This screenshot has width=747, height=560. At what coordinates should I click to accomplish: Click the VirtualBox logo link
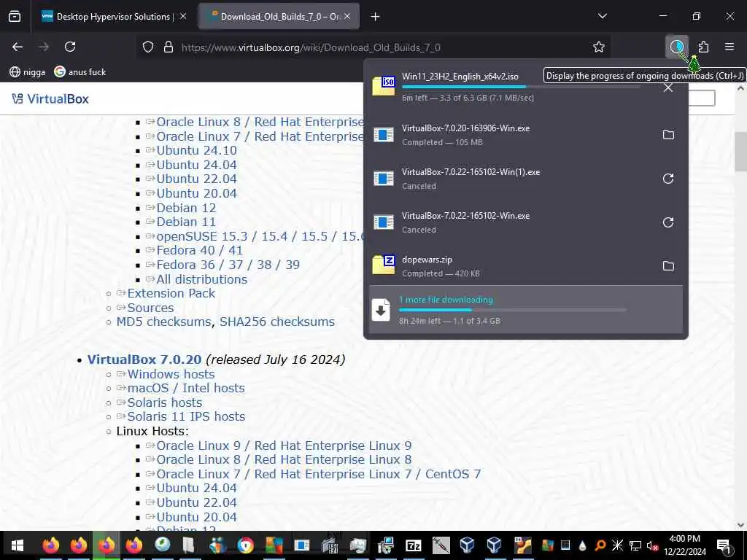point(50,98)
